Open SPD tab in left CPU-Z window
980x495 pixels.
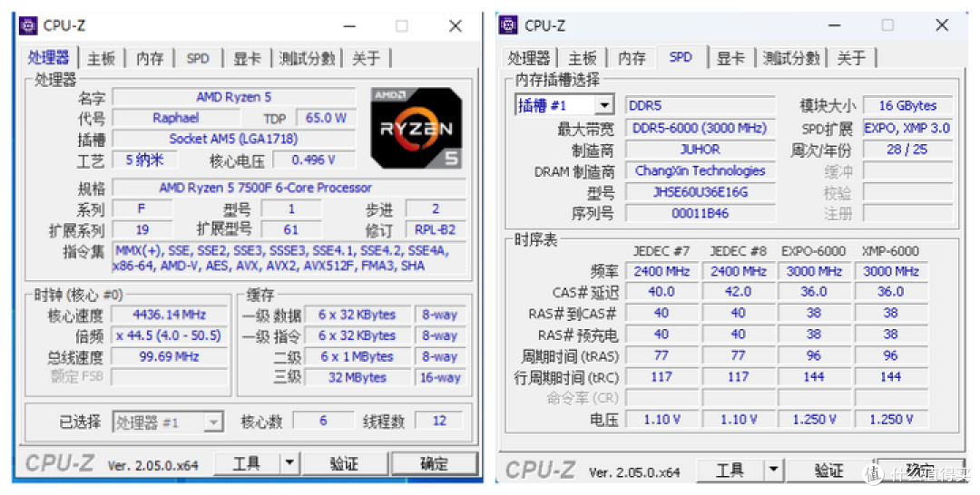198,58
